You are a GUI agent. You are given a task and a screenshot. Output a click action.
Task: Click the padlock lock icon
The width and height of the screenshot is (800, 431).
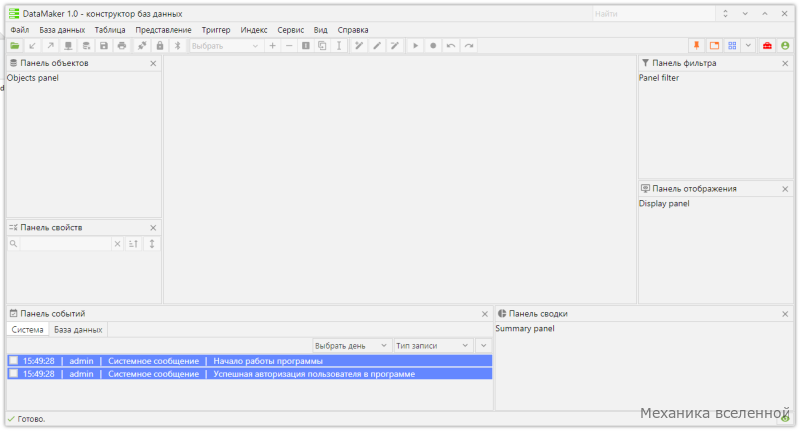tap(160, 46)
